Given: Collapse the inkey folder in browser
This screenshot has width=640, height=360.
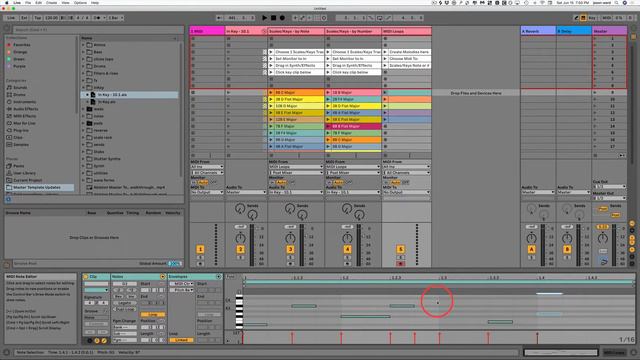Looking at the screenshot, I should pyautogui.click(x=83, y=87).
